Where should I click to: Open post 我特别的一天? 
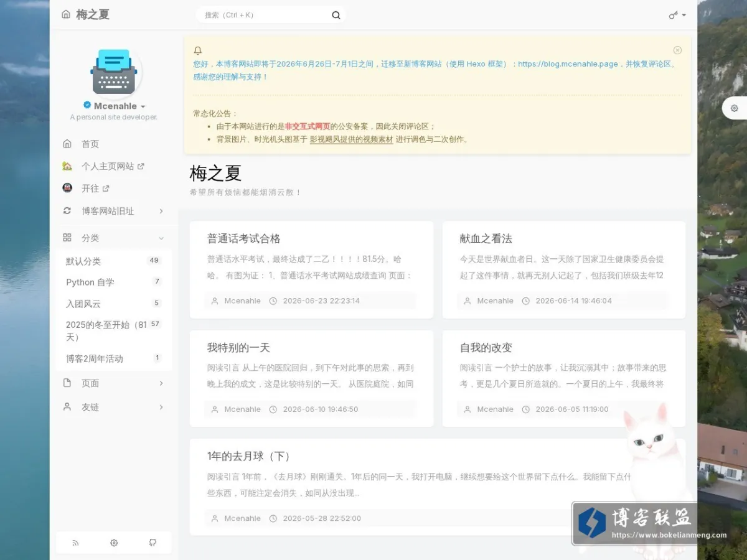[238, 348]
